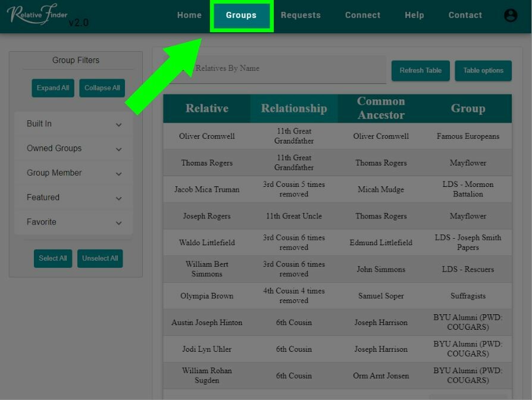Select the Jacob Mica Truman cell
The image size is (532, 400).
click(207, 189)
